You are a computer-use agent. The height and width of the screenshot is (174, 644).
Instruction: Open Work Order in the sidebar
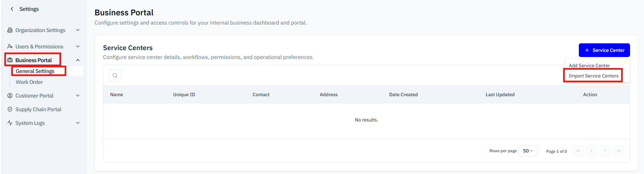pyautogui.click(x=29, y=82)
